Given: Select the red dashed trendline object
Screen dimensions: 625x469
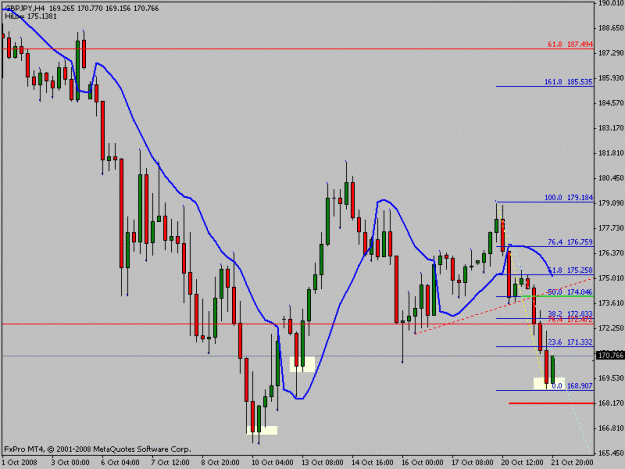Looking at the screenshot, I should coord(505,306).
